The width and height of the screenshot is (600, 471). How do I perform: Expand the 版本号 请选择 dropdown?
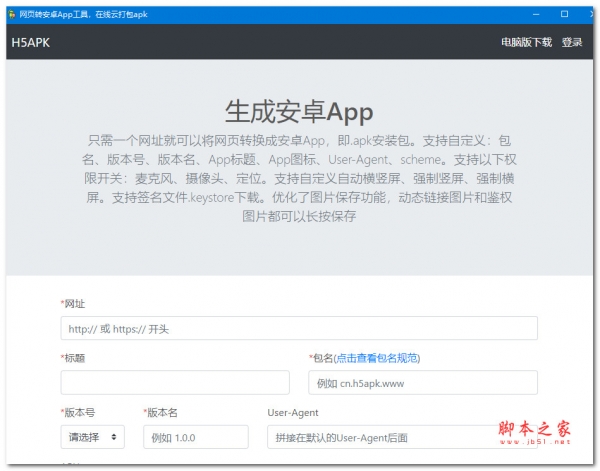[92, 437]
